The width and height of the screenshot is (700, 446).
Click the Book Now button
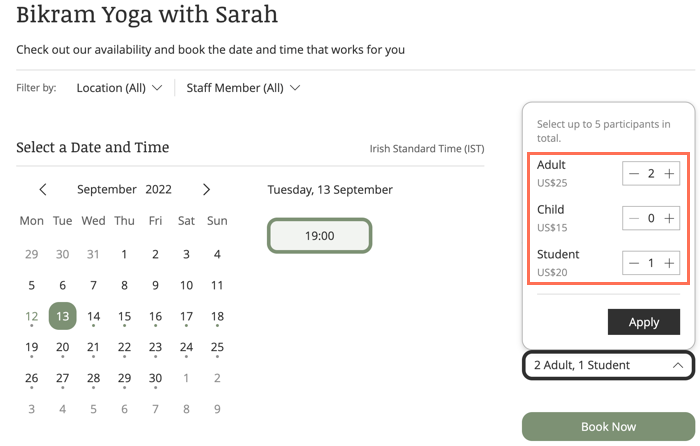[608, 426]
